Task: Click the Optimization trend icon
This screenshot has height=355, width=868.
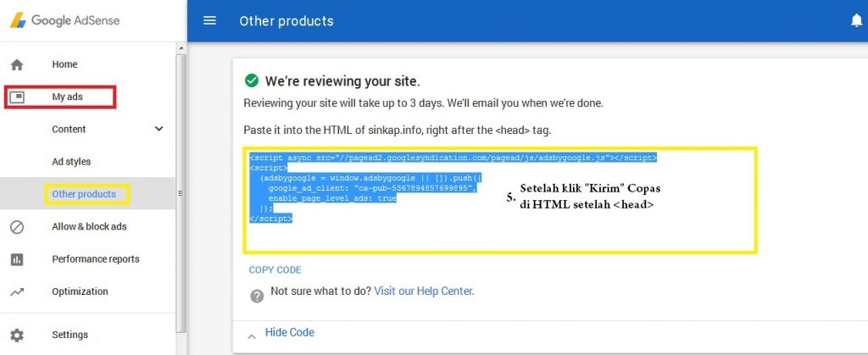Action: (17, 291)
